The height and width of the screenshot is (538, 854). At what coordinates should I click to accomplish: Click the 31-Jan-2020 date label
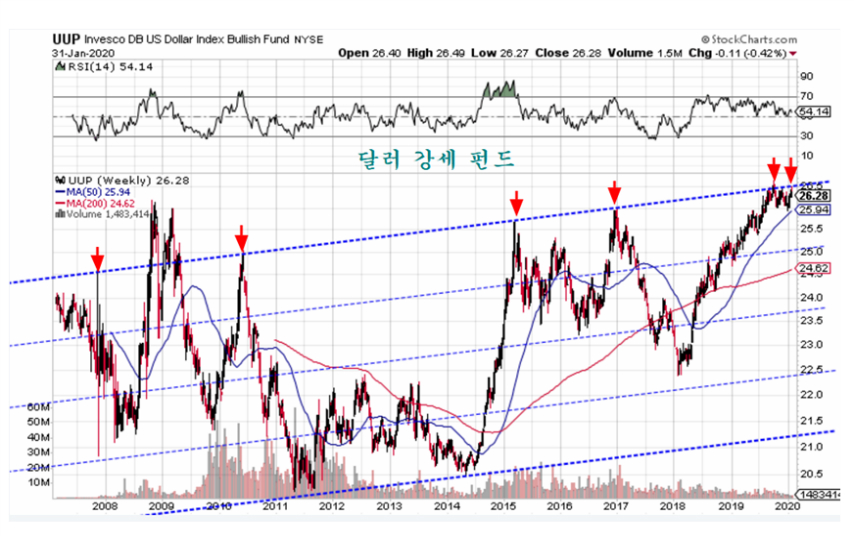tap(83, 53)
